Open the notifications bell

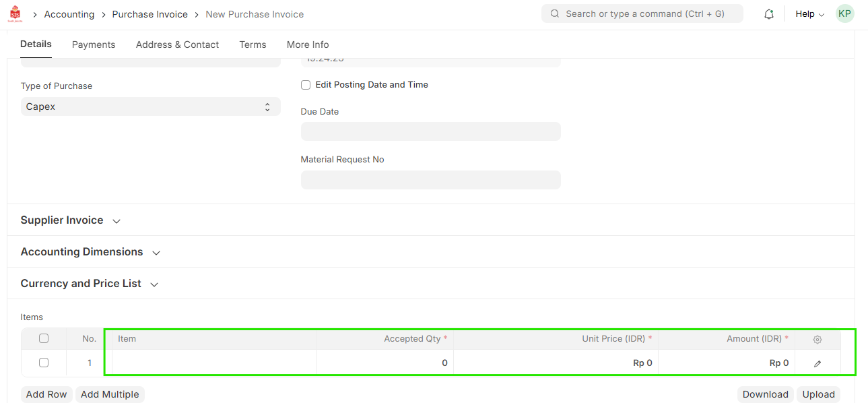(x=768, y=14)
